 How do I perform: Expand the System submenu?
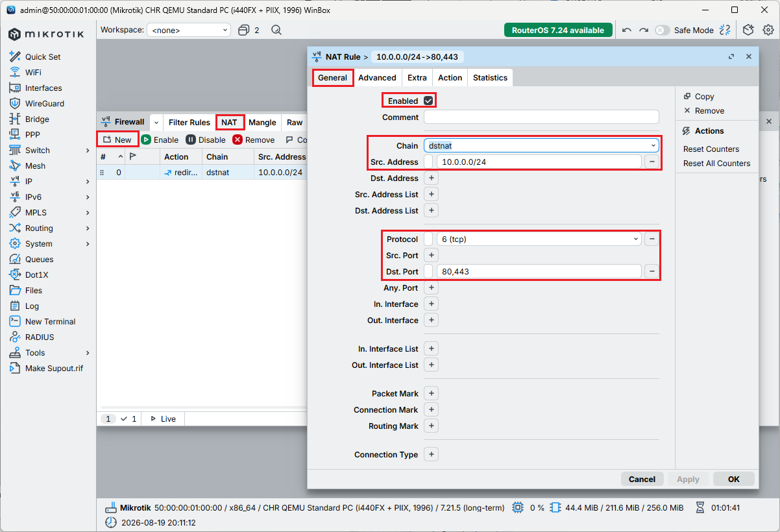[88, 243]
